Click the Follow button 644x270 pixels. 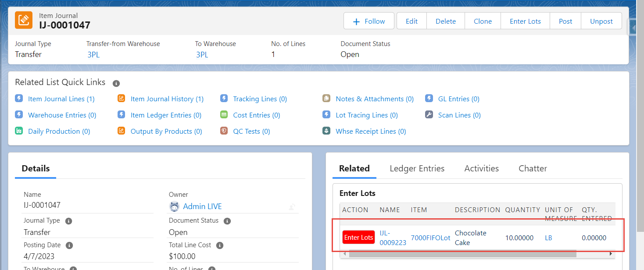pos(369,21)
